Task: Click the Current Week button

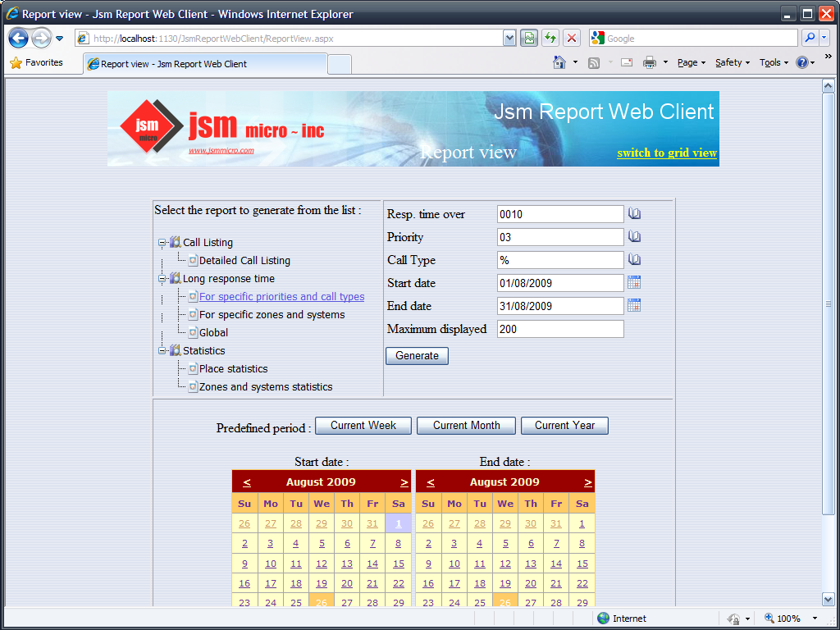Action: pyautogui.click(x=363, y=426)
